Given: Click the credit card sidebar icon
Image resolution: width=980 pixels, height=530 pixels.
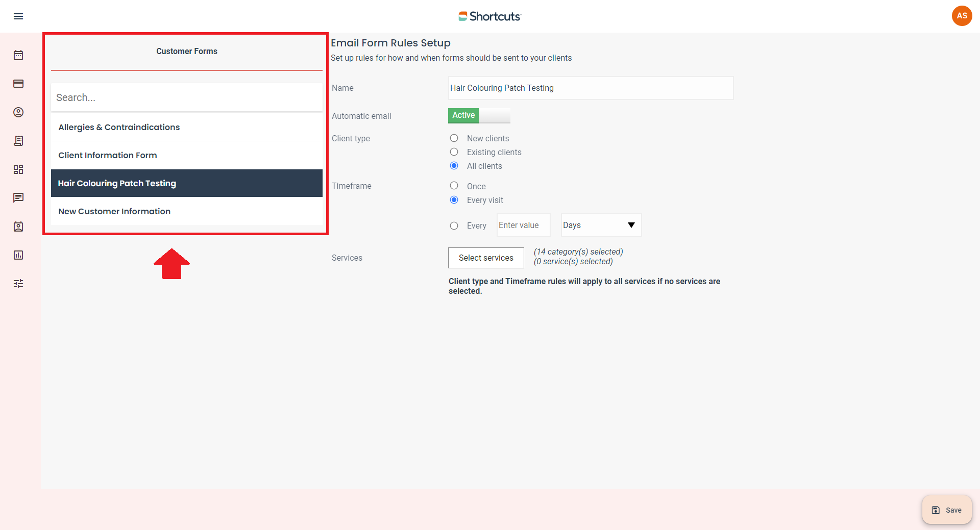Looking at the screenshot, I should (18, 84).
